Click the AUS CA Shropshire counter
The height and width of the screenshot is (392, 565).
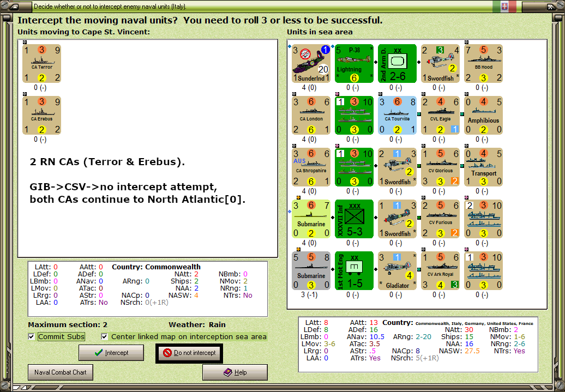coord(311,167)
